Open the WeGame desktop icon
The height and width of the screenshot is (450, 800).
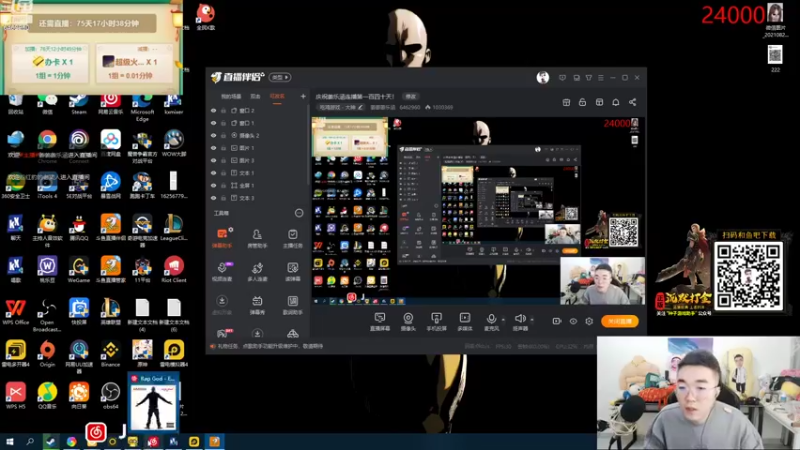(x=79, y=269)
